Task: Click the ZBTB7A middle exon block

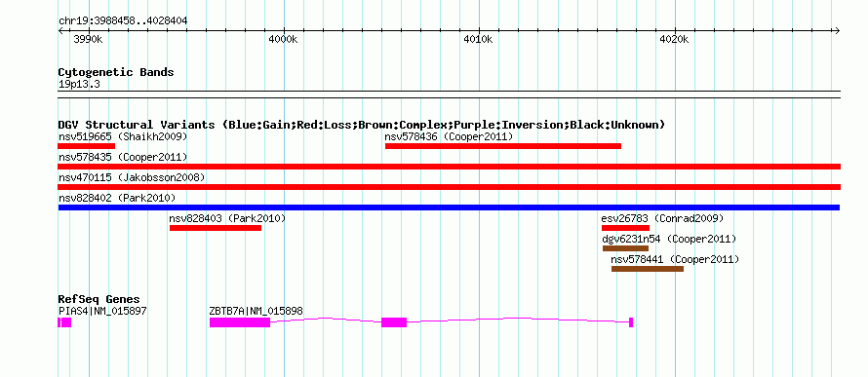Action: (394, 322)
